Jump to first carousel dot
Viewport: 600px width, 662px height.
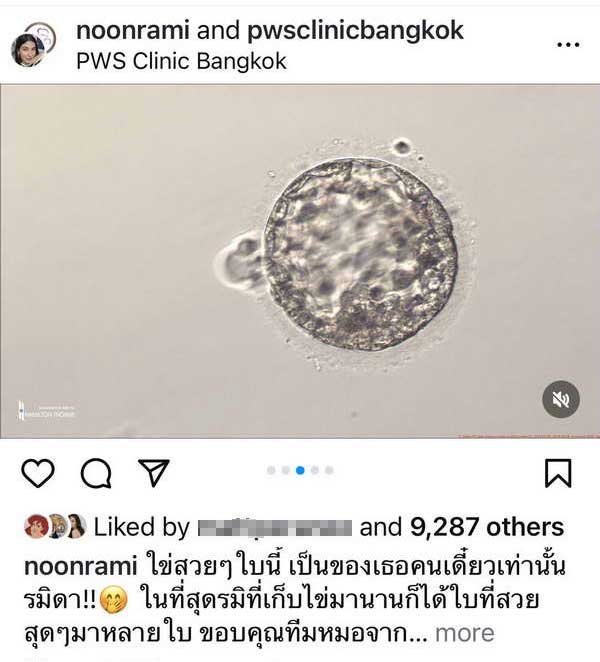(x=271, y=470)
